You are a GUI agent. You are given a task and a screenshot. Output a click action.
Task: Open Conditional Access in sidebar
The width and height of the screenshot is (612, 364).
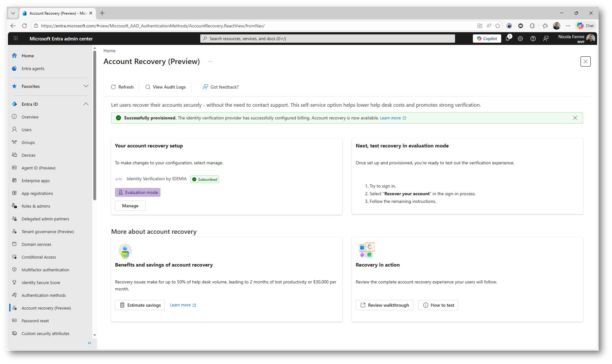39,257
